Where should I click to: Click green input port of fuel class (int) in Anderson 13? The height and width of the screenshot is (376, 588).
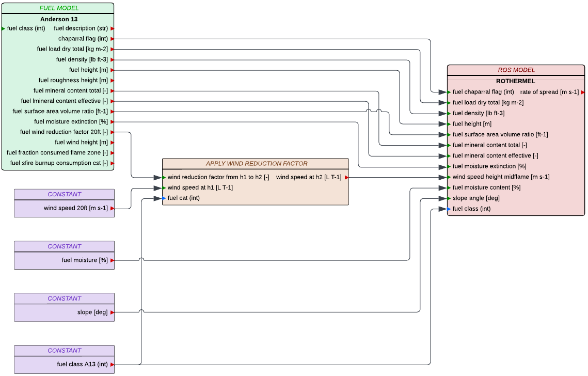click(x=4, y=28)
